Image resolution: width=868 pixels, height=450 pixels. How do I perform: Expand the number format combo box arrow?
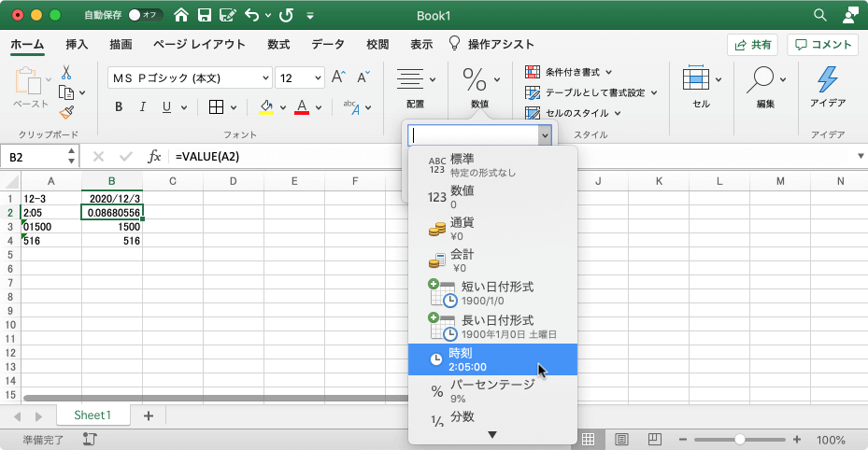545,135
